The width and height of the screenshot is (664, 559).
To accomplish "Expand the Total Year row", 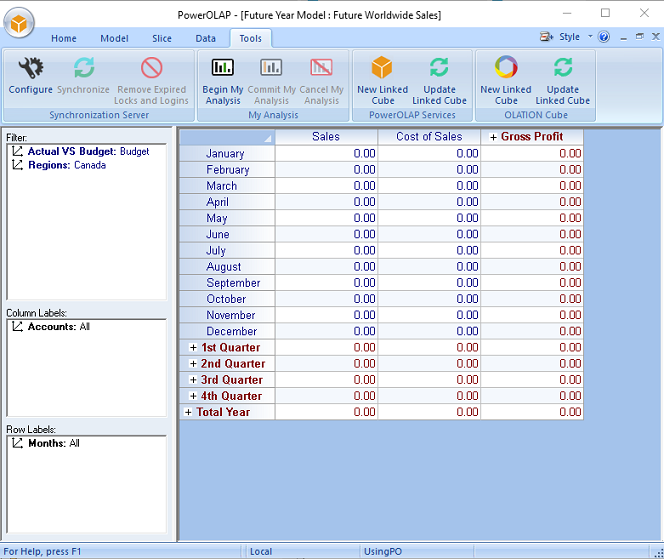I will click(x=188, y=412).
